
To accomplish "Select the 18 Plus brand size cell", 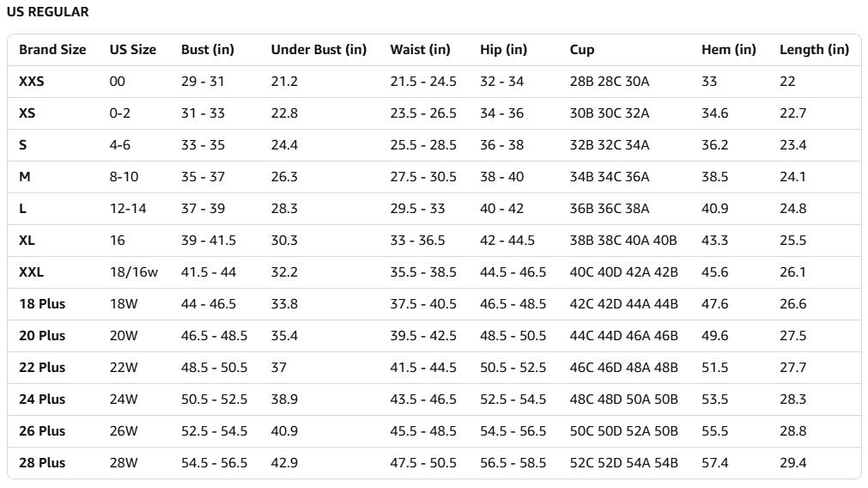I will coord(42,304).
